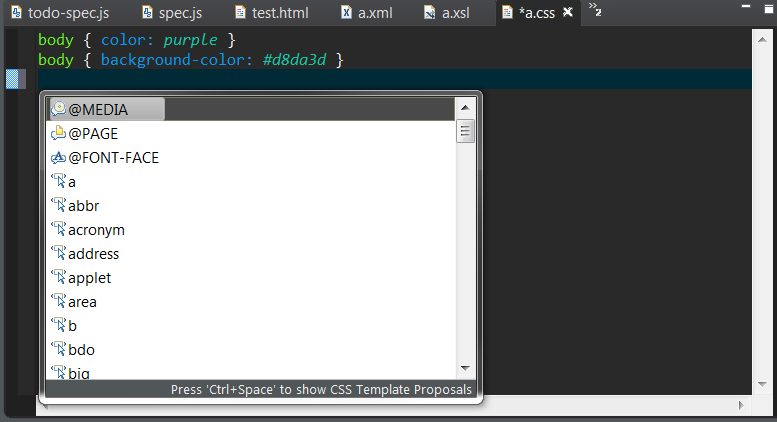
Task: Click the proposal list scrollbar thumb
Action: pos(465,131)
